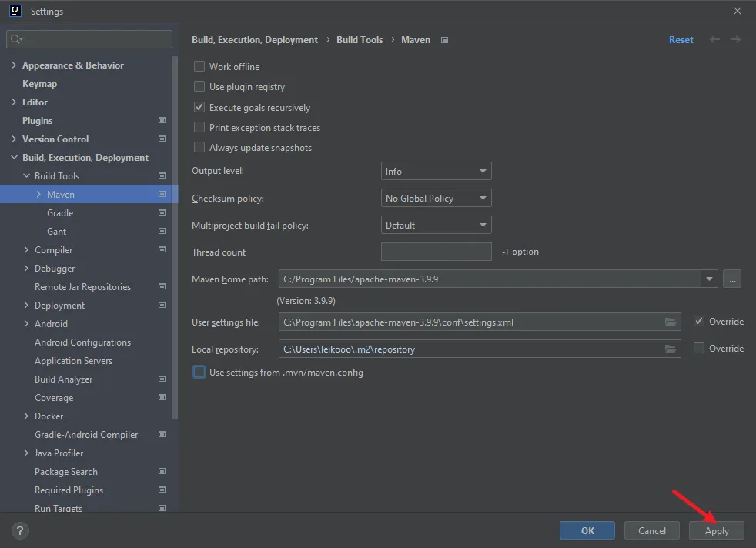Expand the Maven subtree arrow
The image size is (756, 548).
pos(38,194)
